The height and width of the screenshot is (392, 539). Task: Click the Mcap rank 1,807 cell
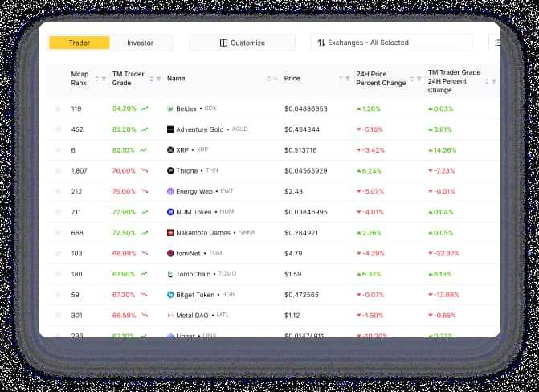click(79, 170)
